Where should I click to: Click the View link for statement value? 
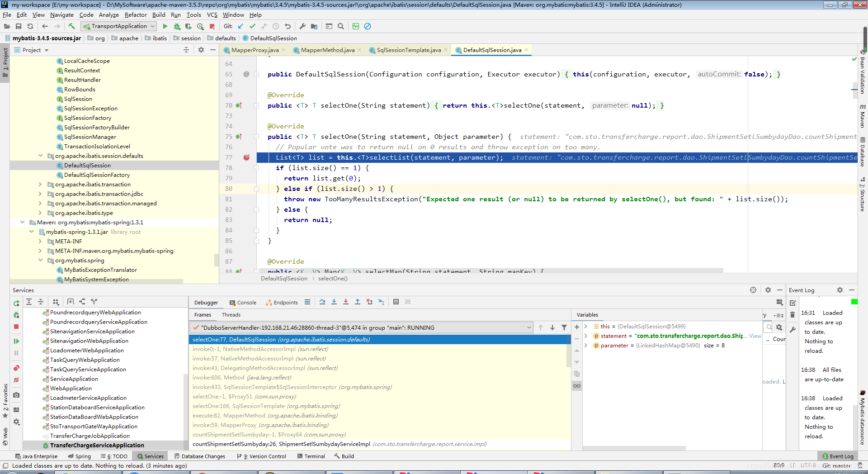pos(755,336)
